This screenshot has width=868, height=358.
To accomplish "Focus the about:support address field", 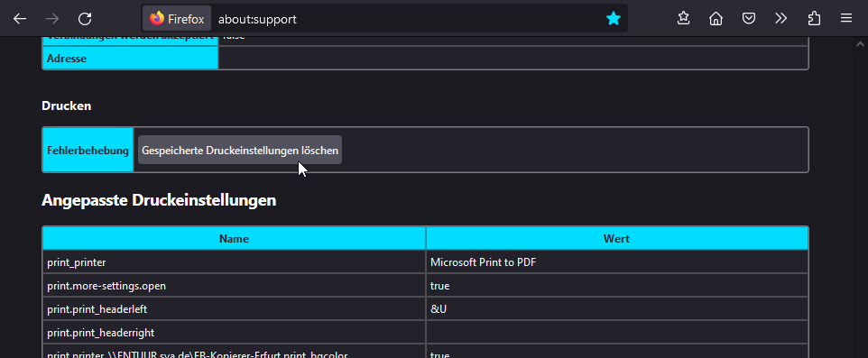I will point(407,19).
